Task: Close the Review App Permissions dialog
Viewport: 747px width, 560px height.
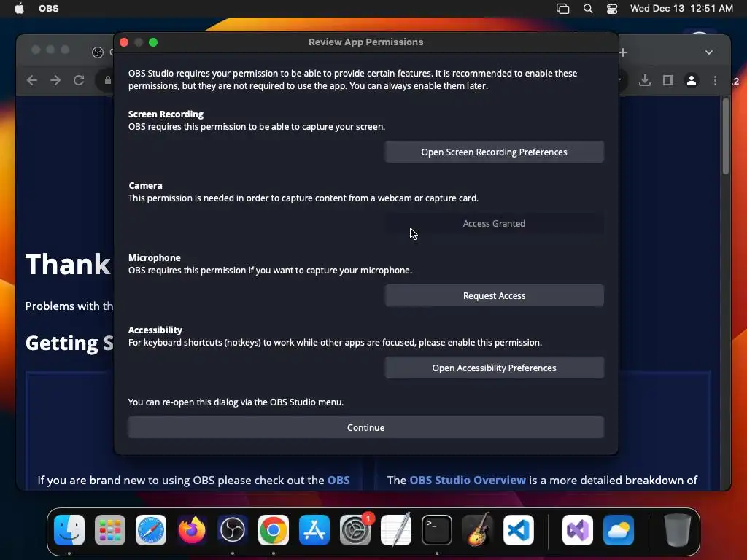Action: coord(124,42)
